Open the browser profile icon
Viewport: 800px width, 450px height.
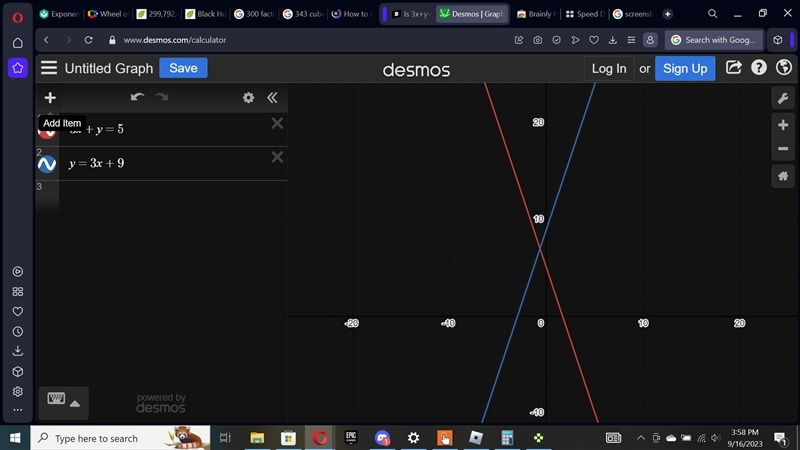(650, 40)
